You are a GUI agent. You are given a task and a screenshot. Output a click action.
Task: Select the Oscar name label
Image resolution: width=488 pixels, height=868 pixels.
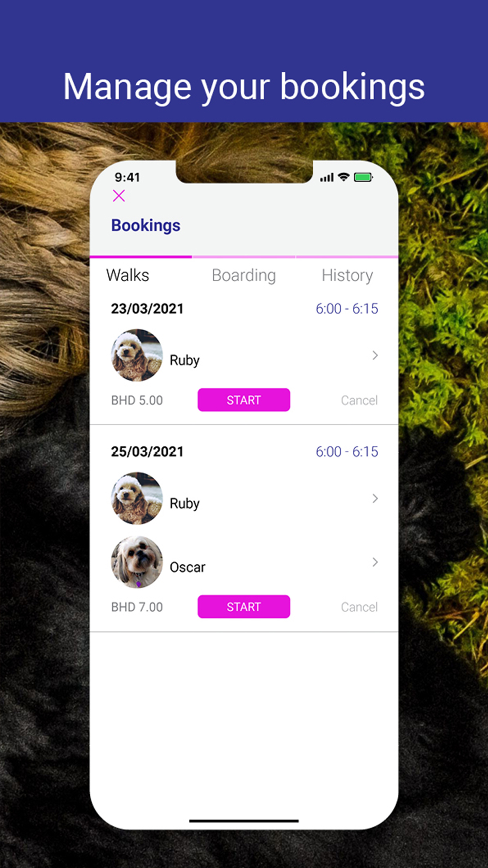187,567
